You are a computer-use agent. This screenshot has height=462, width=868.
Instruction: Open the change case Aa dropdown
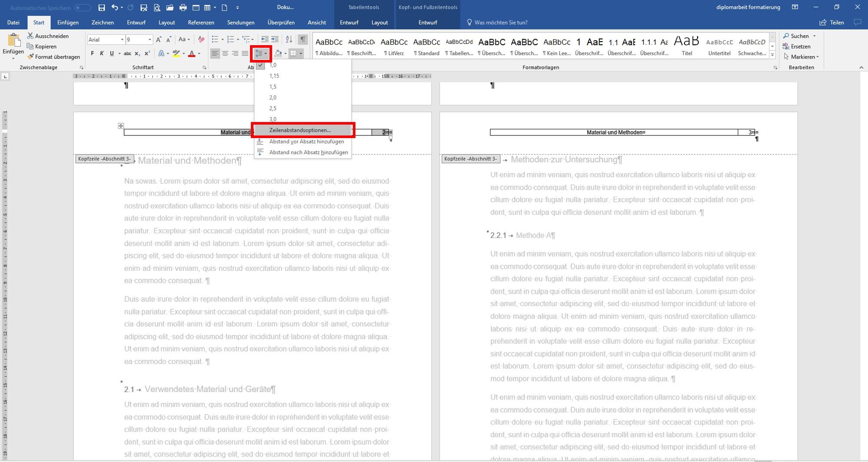pyautogui.click(x=184, y=40)
